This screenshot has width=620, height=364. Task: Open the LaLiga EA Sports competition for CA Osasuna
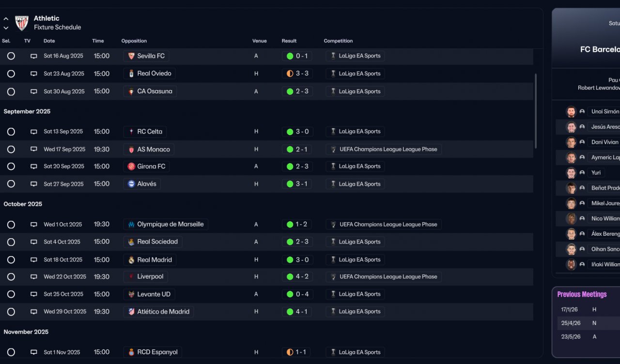click(356, 91)
